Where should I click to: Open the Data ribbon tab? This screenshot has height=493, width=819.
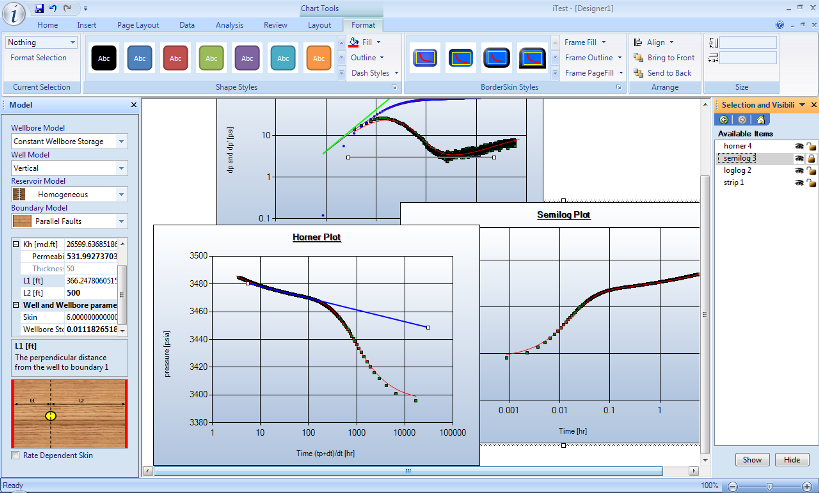click(187, 25)
